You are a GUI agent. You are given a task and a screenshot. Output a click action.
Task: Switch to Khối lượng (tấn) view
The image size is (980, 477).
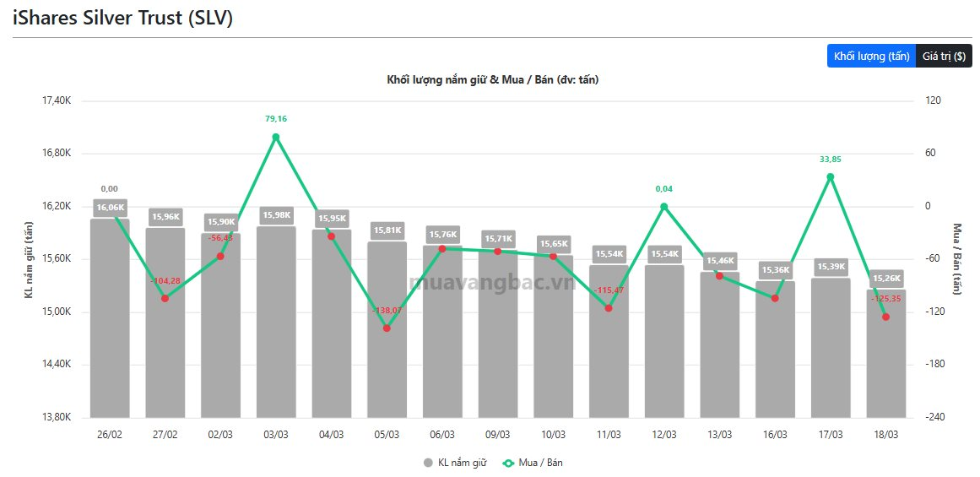[x=871, y=57]
